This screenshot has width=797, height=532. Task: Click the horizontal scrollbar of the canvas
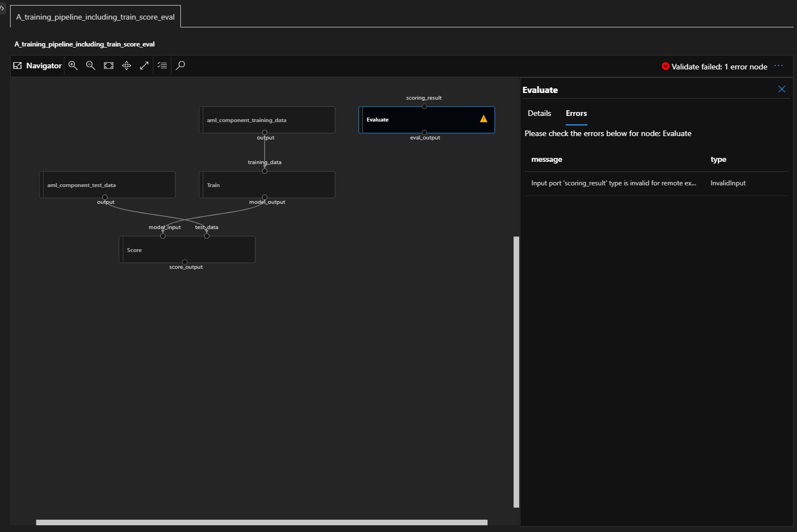coord(262,522)
